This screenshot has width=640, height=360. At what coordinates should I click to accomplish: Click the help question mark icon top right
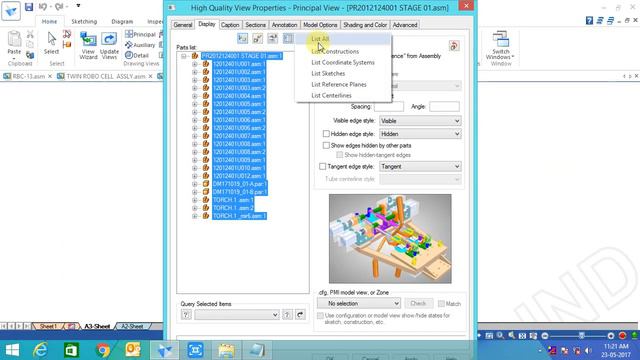coord(589,20)
